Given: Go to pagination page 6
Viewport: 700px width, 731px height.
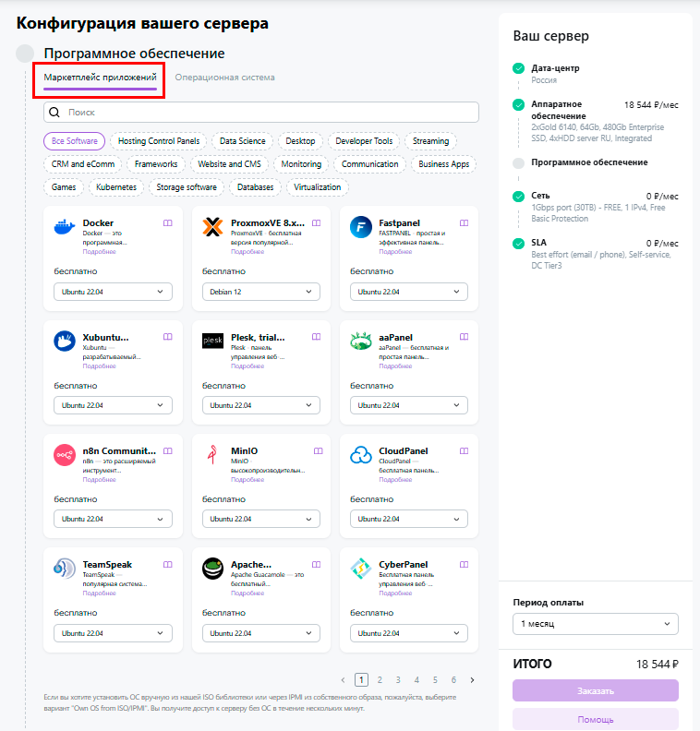Looking at the screenshot, I should tap(453, 680).
